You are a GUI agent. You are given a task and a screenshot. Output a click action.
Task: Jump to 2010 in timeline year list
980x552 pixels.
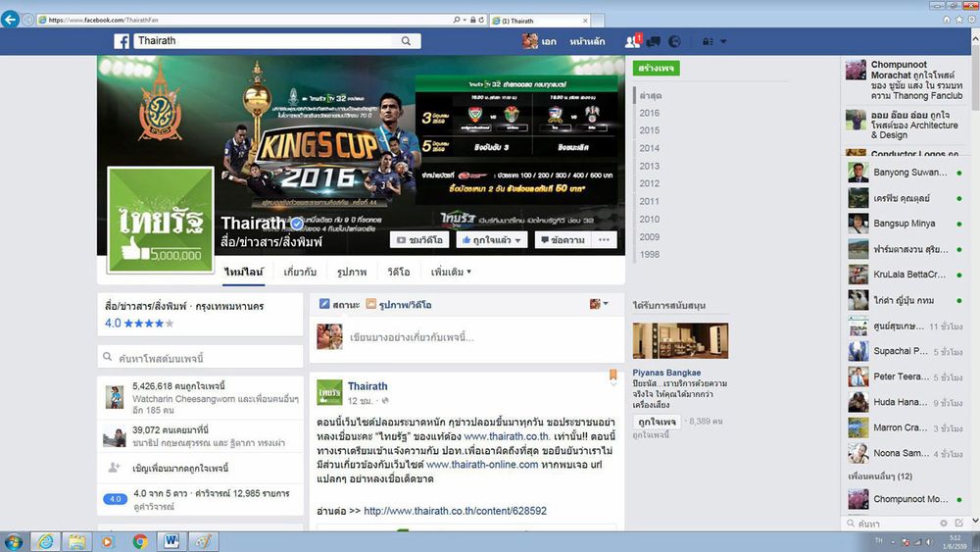[650, 220]
